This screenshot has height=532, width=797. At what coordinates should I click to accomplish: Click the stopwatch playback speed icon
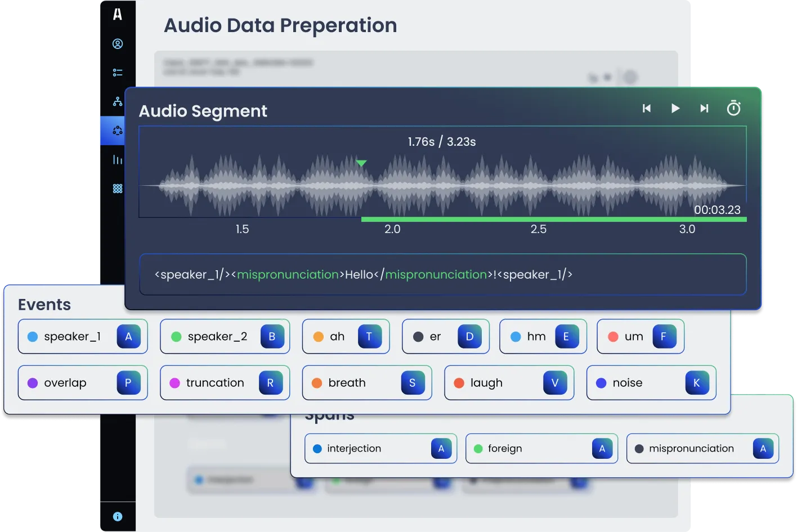(733, 108)
